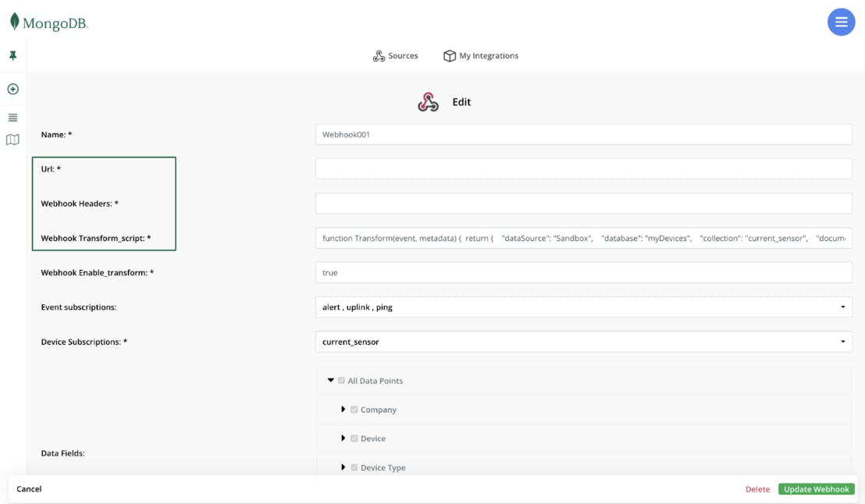Viewport: 865px width, 504px height.
Task: Toggle the All Data Points checkbox
Action: [341, 381]
